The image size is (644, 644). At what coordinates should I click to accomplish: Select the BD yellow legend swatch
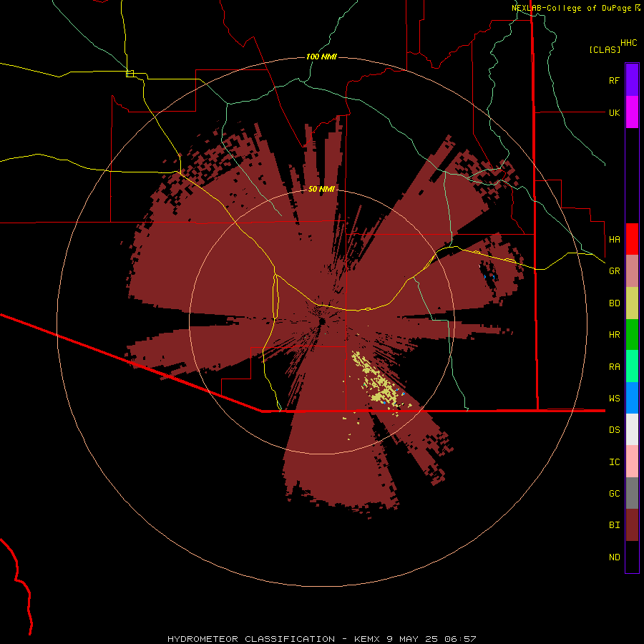(632, 303)
